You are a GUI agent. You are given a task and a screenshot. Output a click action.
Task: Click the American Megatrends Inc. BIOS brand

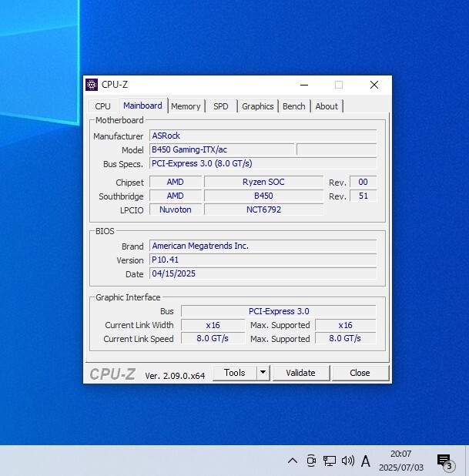(263, 246)
